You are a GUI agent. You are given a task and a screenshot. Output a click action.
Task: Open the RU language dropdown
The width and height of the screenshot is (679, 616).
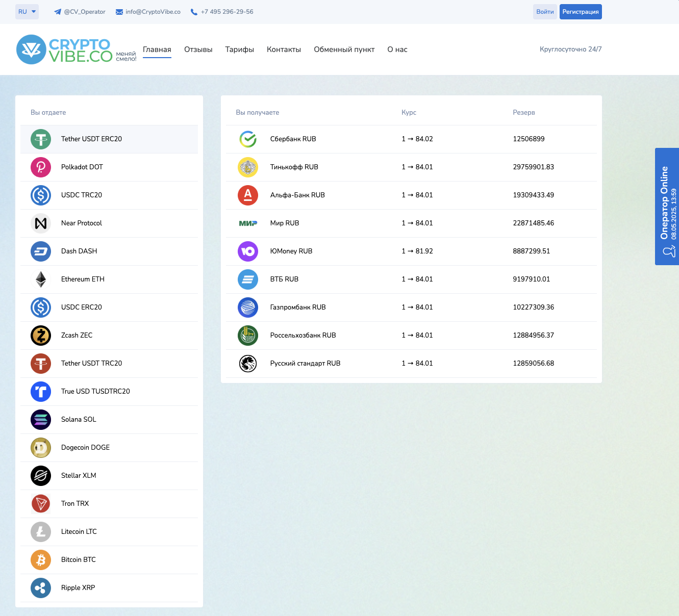point(27,12)
